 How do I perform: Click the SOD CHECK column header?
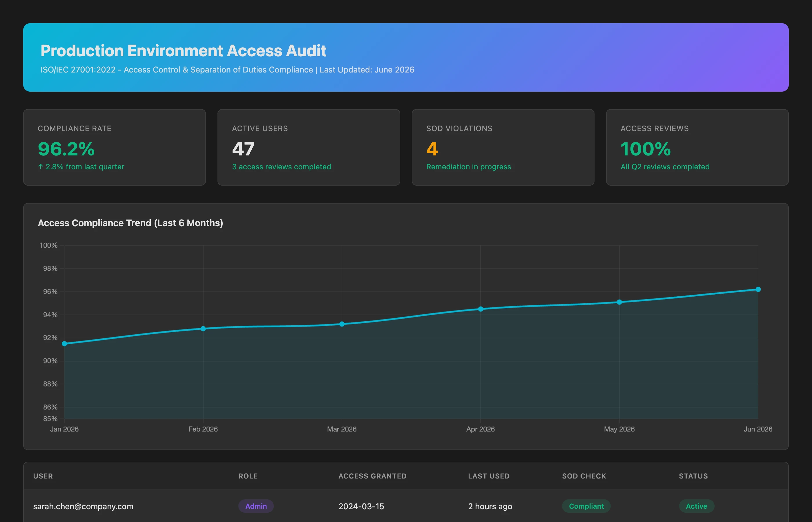(584, 476)
